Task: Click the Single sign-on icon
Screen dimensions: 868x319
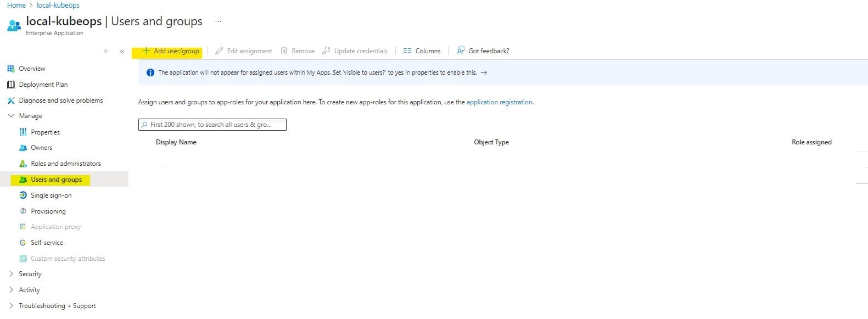Action: tap(23, 195)
